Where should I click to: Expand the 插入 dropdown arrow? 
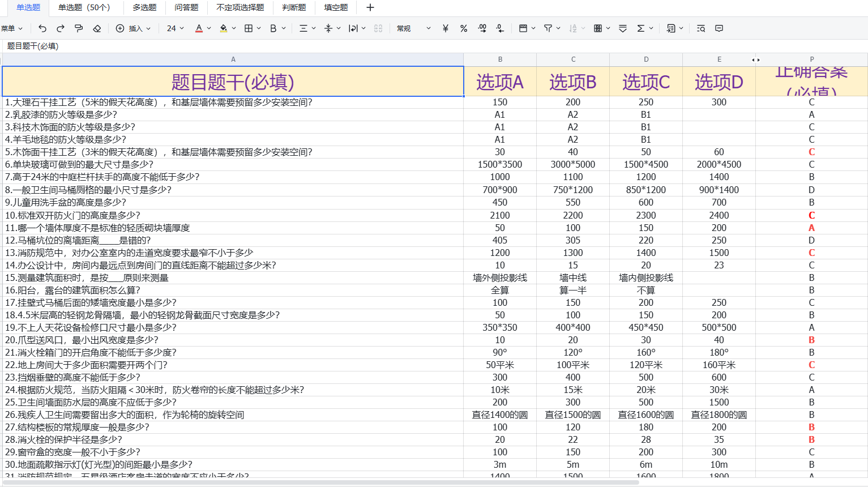(x=148, y=28)
